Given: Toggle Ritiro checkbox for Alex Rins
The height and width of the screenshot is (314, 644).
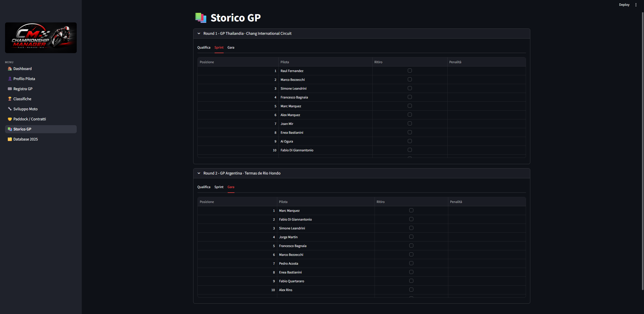Looking at the screenshot, I should point(411,290).
